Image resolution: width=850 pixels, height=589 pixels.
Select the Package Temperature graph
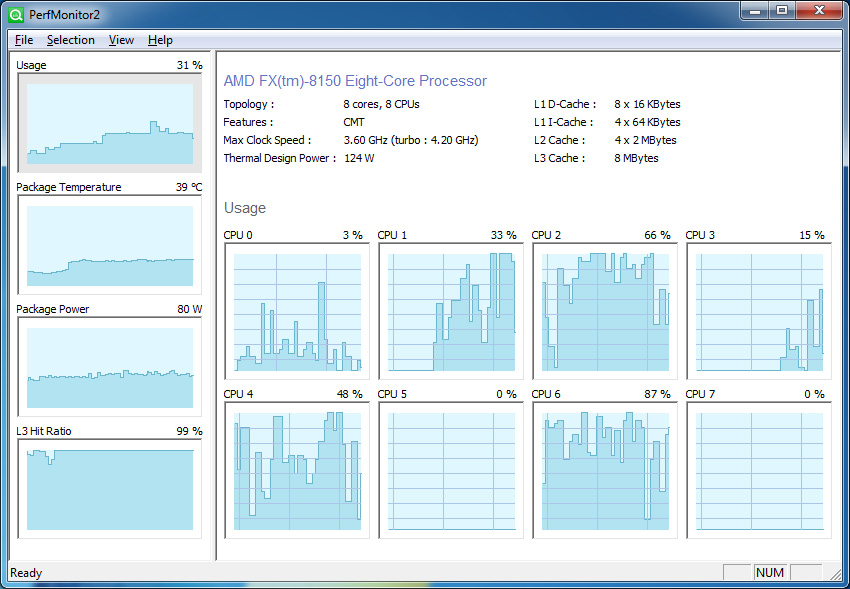pos(110,245)
